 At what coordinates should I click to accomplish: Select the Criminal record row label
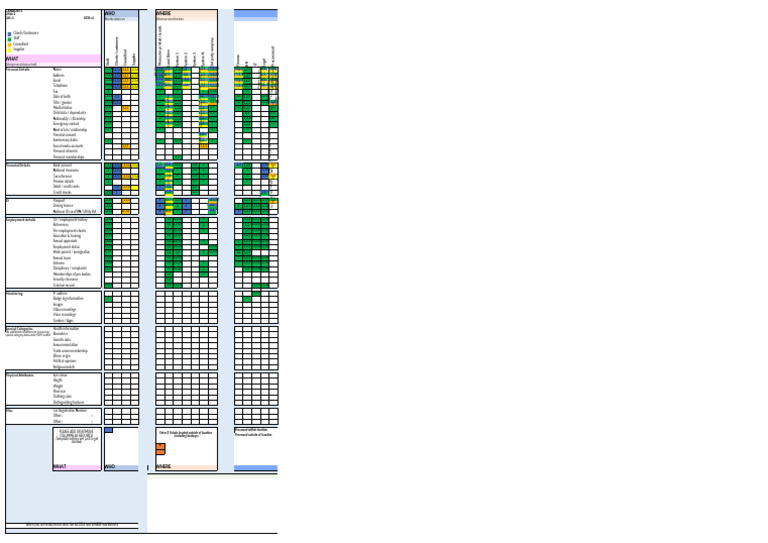pyautogui.click(x=64, y=285)
